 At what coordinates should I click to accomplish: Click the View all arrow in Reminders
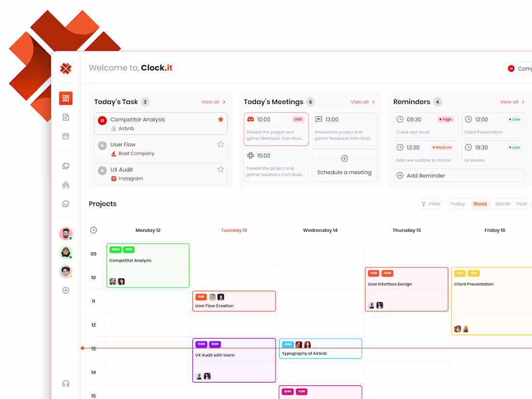coord(523,102)
